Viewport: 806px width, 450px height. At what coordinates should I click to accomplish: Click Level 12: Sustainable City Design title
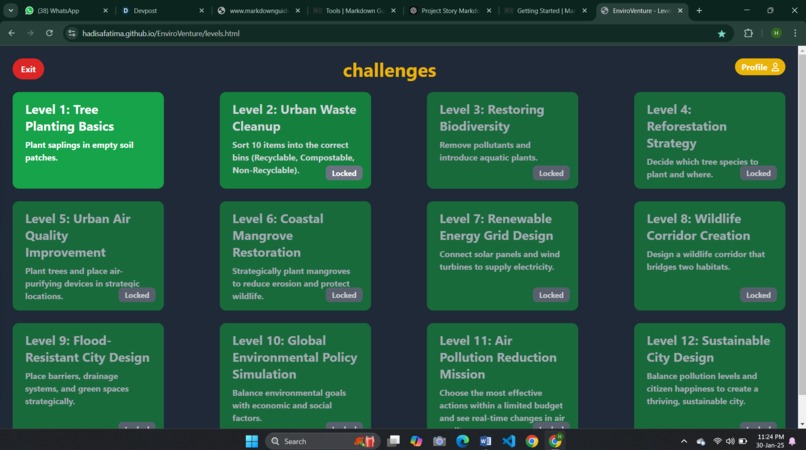708,349
